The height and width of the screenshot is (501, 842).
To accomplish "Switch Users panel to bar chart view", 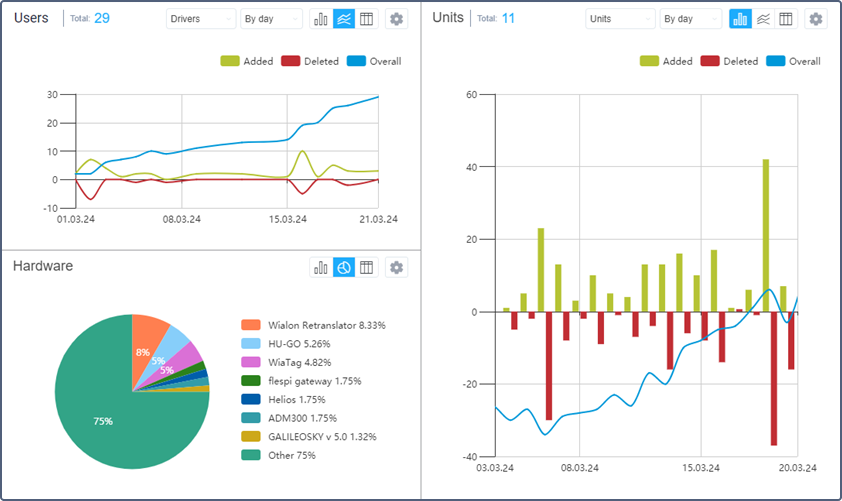I will pos(322,19).
